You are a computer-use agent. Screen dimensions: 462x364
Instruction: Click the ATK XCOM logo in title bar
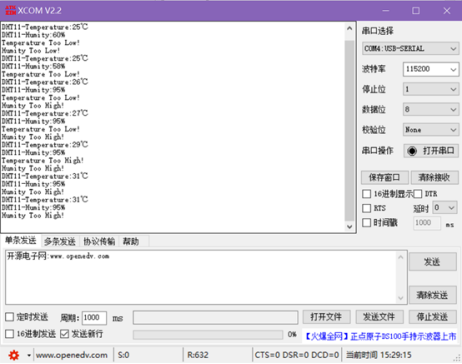pos(10,10)
